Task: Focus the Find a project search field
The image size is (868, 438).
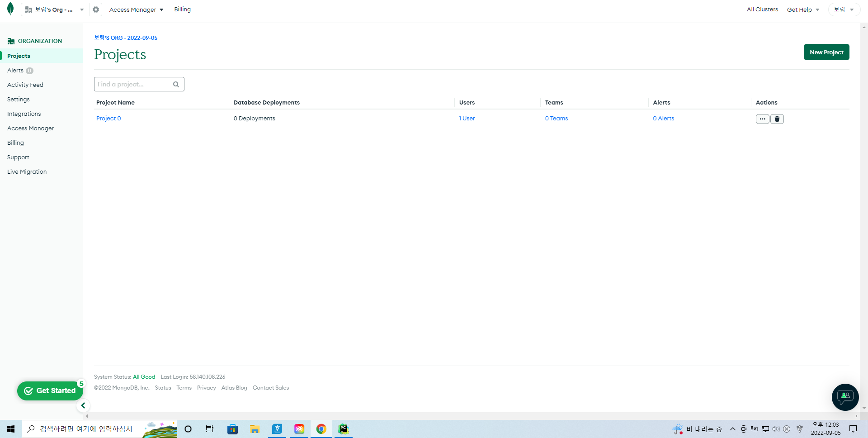Action: click(139, 84)
